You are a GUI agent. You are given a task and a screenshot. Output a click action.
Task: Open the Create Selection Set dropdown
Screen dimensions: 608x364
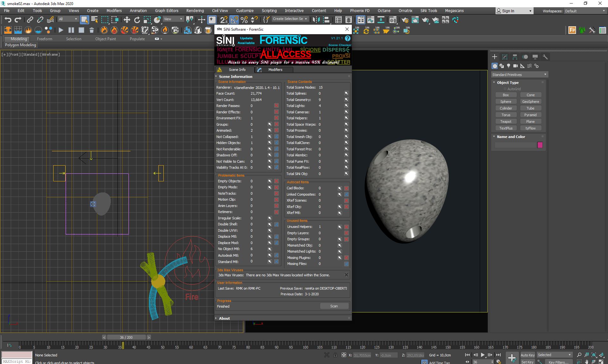tap(290, 19)
